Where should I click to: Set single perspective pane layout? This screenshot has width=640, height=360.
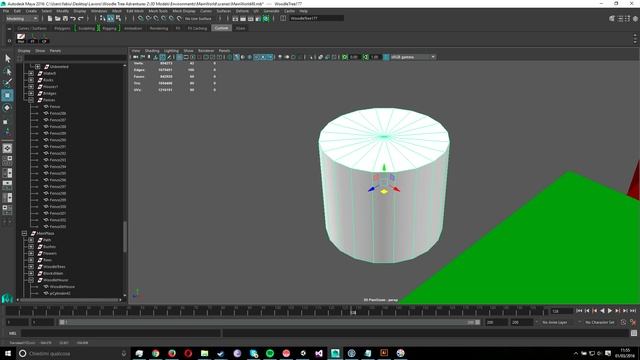pos(7,149)
